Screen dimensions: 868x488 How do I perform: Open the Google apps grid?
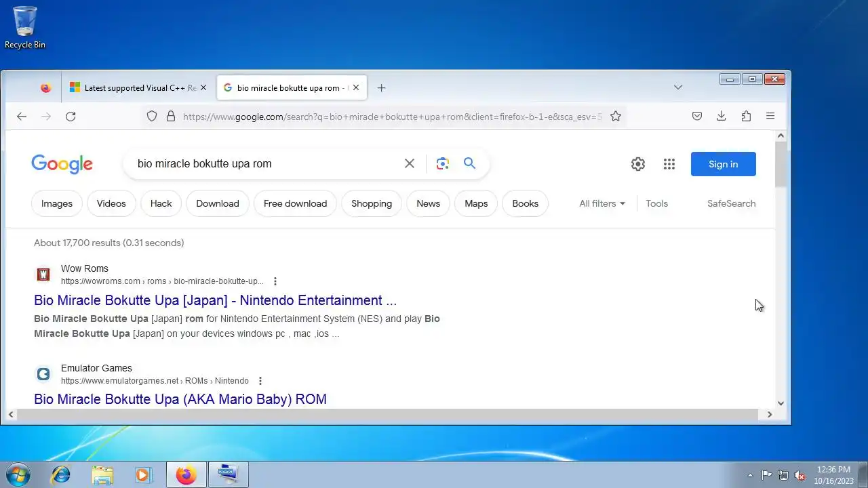[x=669, y=164]
